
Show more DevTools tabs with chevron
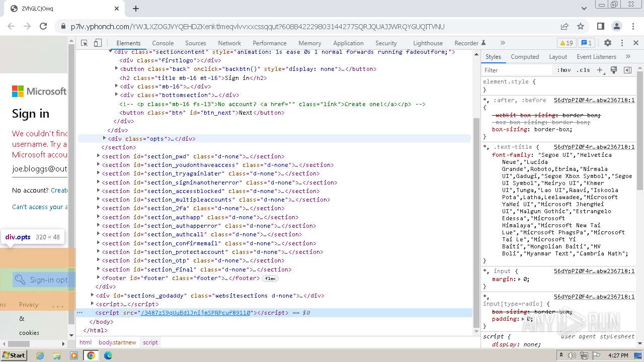click(x=503, y=43)
